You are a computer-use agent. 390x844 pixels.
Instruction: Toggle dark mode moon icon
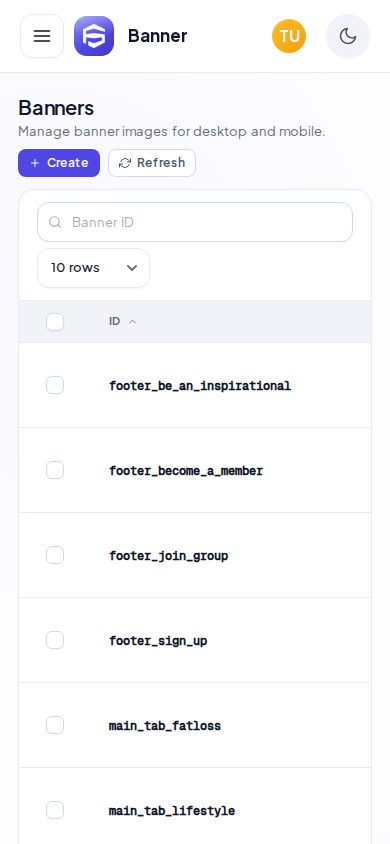click(x=348, y=36)
